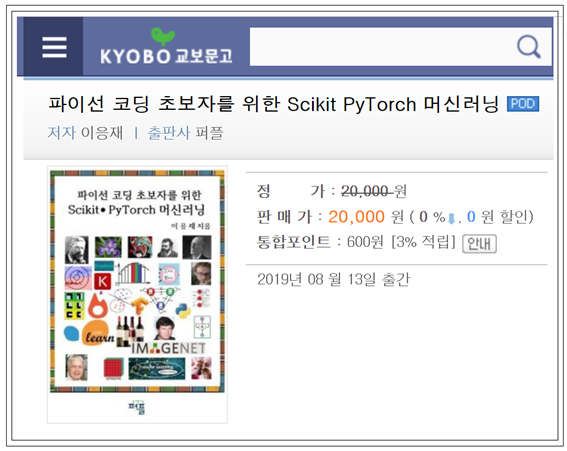Click author name 이응재

click(x=102, y=133)
